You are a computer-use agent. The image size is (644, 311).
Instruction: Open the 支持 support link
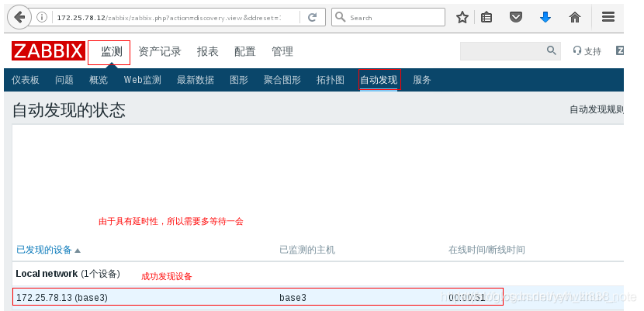[587, 51]
